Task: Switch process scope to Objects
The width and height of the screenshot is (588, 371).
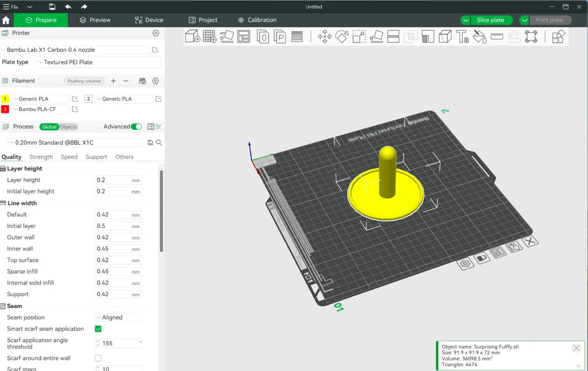Action: 68,127
